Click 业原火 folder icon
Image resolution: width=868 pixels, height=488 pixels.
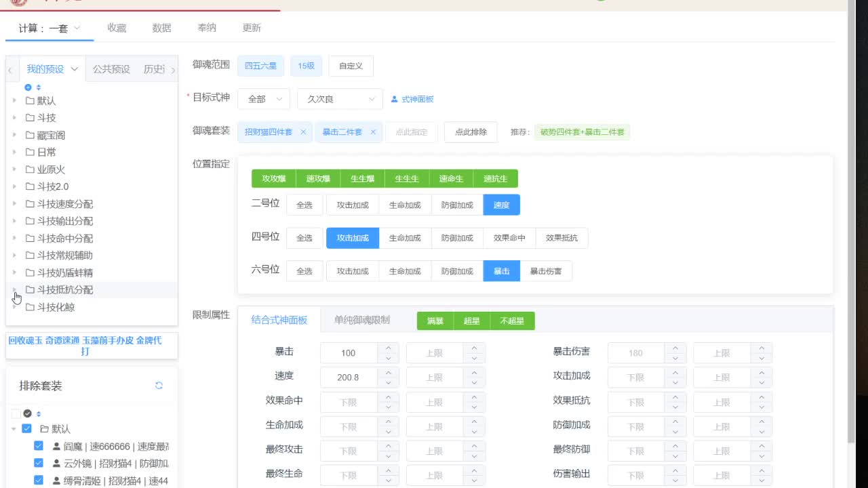[x=30, y=169]
